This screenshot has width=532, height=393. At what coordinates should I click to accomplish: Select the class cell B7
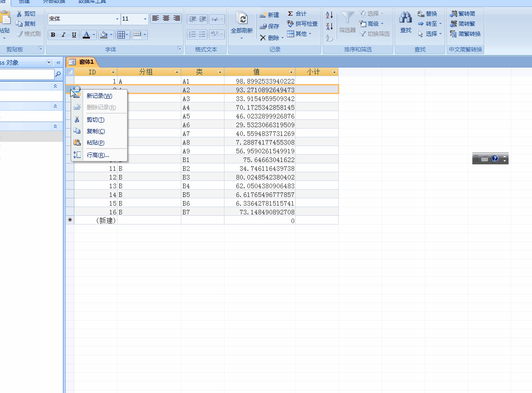(x=202, y=212)
